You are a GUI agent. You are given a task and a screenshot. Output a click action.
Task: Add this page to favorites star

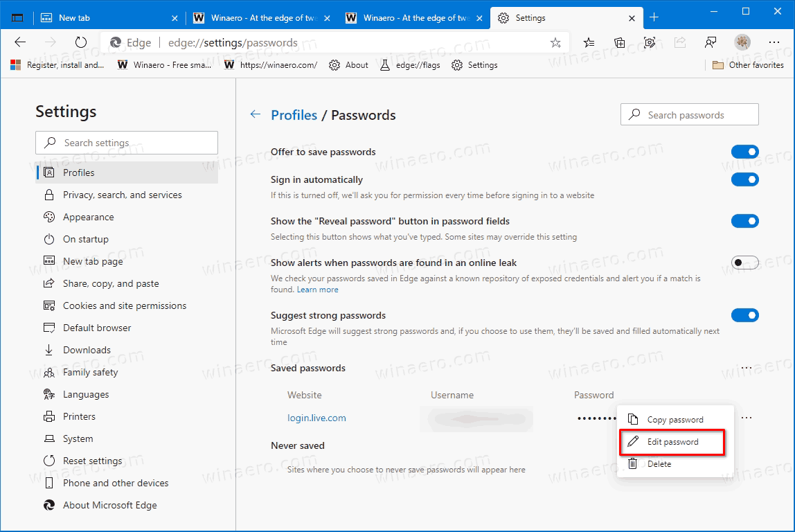tap(555, 42)
